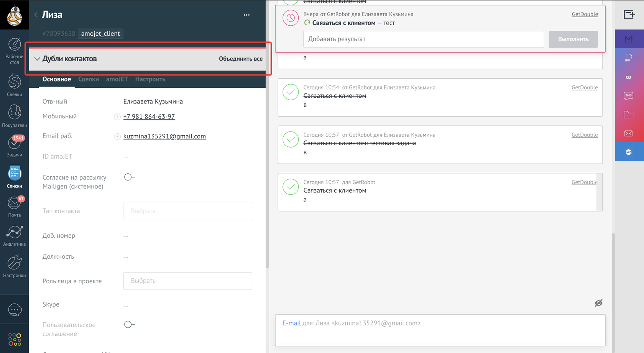The image size is (644, 353).
Task: Click feed panel scrollbar
Action: (x=613, y=293)
